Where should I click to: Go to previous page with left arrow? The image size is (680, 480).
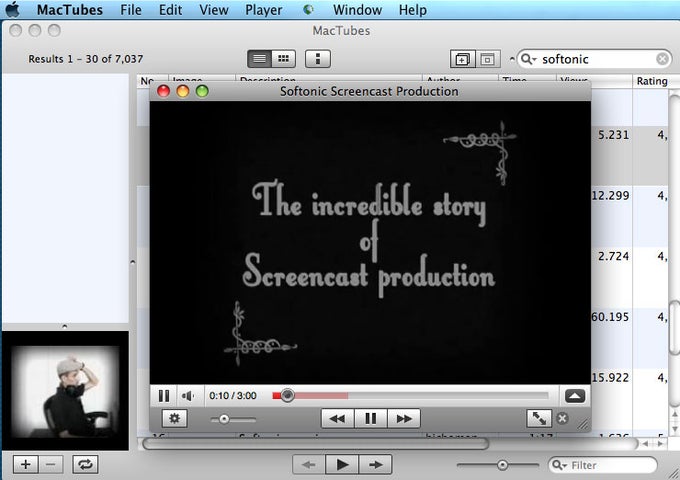tap(309, 465)
